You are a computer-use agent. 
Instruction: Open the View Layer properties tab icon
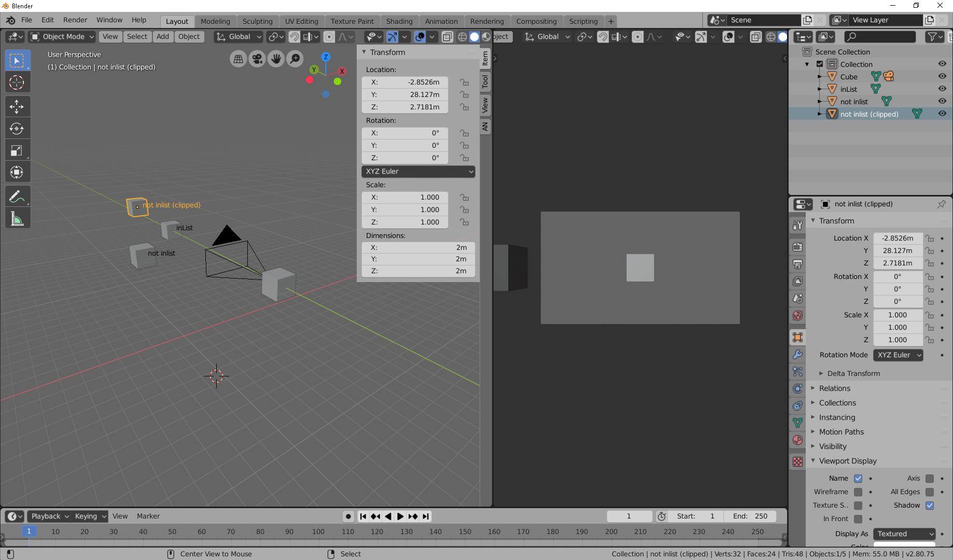click(797, 281)
